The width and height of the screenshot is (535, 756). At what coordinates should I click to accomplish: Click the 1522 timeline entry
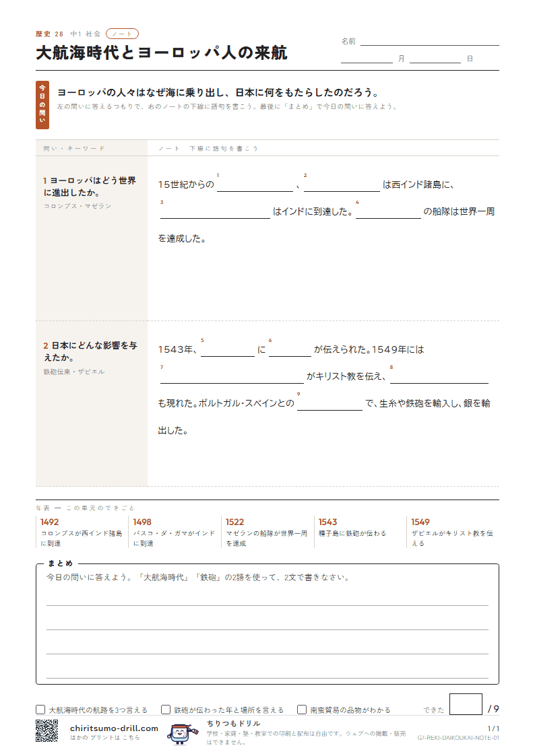click(x=266, y=532)
